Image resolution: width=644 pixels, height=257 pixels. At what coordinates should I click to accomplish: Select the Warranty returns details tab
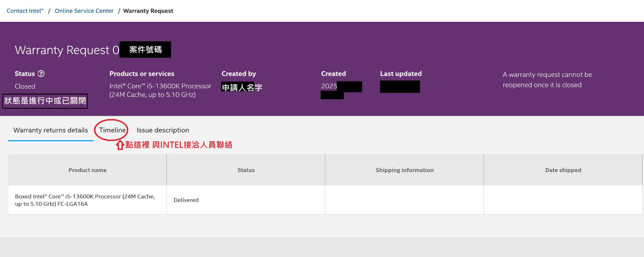tap(51, 130)
